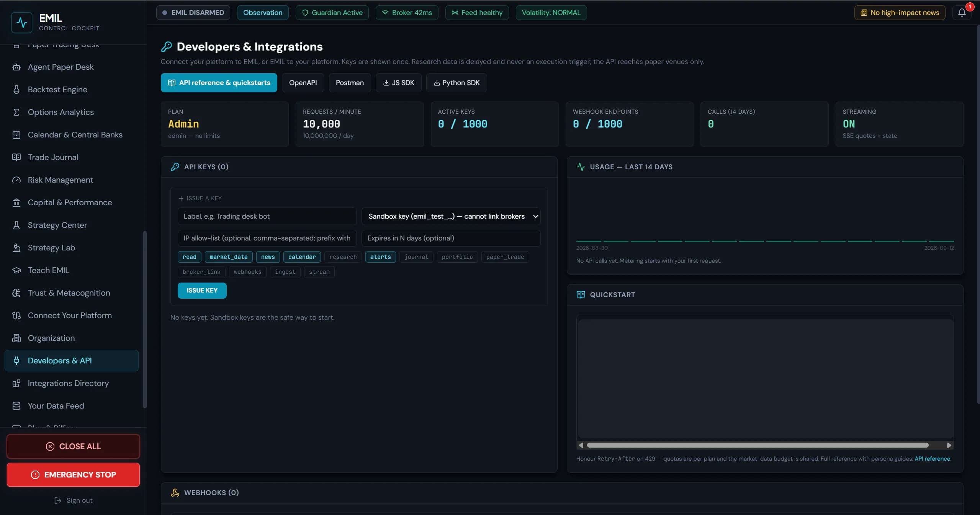The image size is (980, 515).
Task: Focus the key Label input field
Action: [267, 216]
